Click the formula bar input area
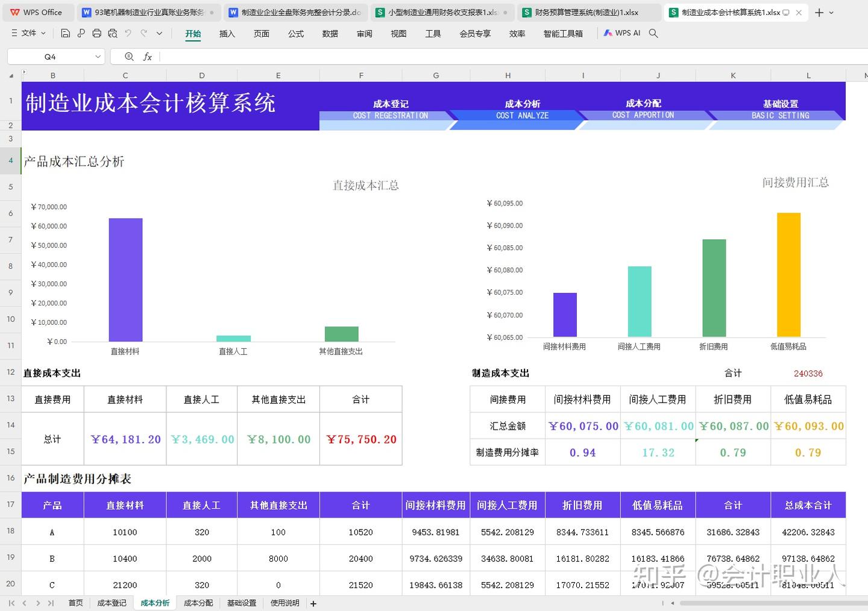 [x=512, y=57]
